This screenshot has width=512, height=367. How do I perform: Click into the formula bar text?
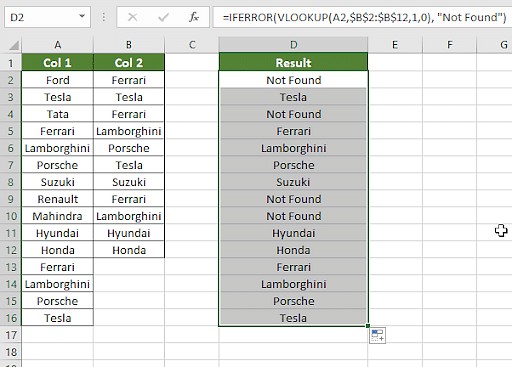point(363,17)
